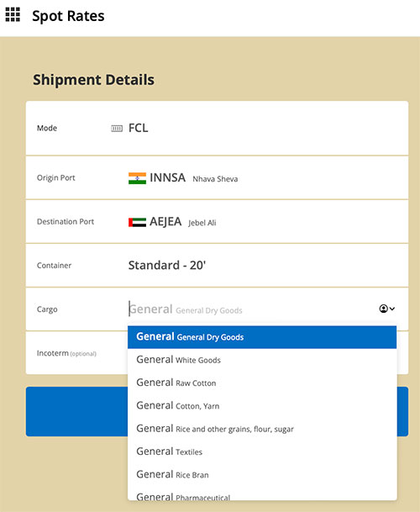Image resolution: width=420 pixels, height=512 pixels.
Task: Choose General Pharmaceutical option
Action: (262, 496)
